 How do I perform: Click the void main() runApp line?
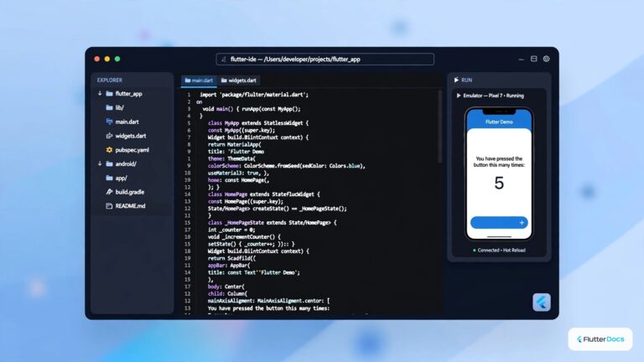pos(252,109)
